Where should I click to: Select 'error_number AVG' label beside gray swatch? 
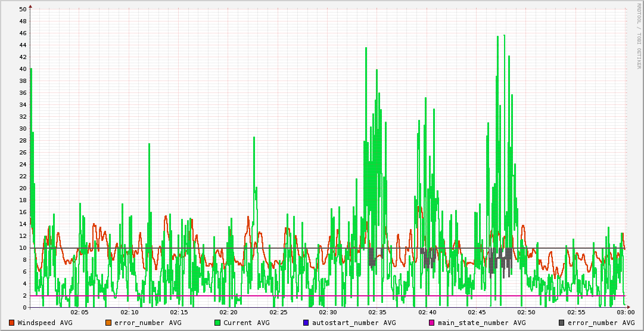coord(601,323)
